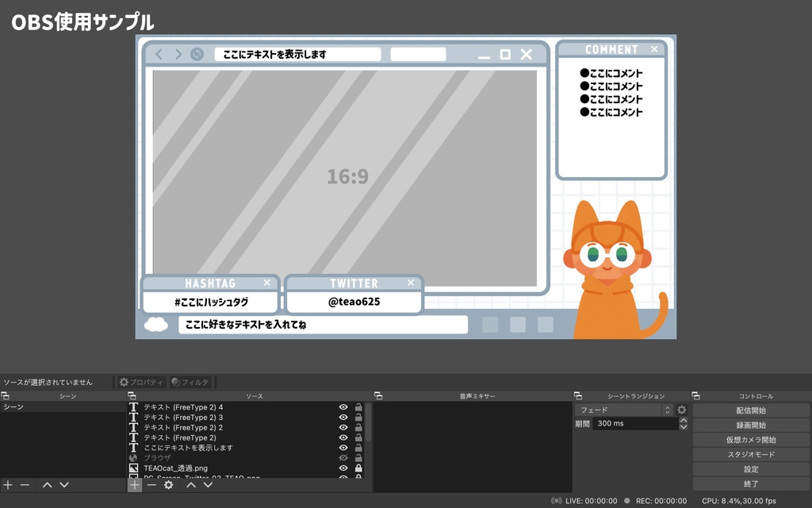This screenshot has height=508, width=812.
Task: Click the T icon of ここにテキストを表示します source
Action: [x=133, y=448]
